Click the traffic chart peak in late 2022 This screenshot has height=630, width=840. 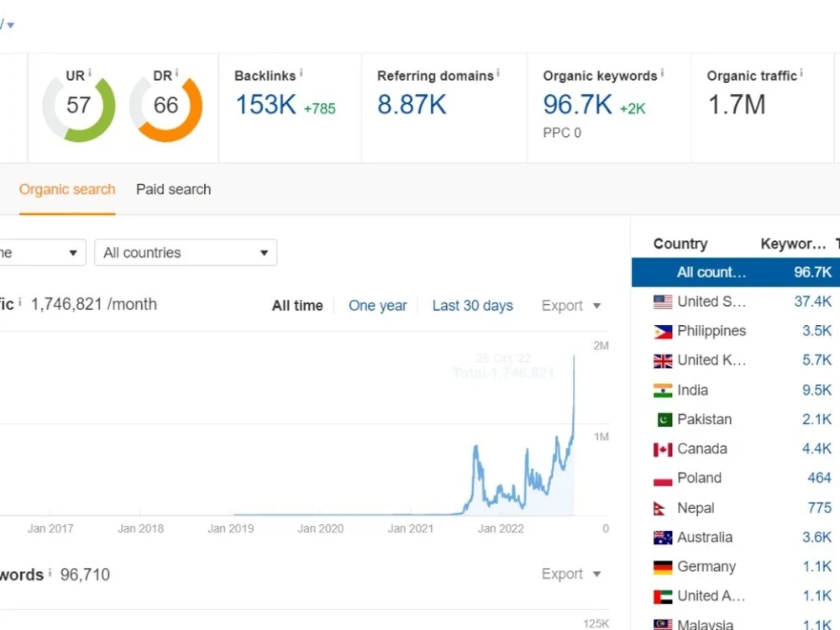pos(574,357)
